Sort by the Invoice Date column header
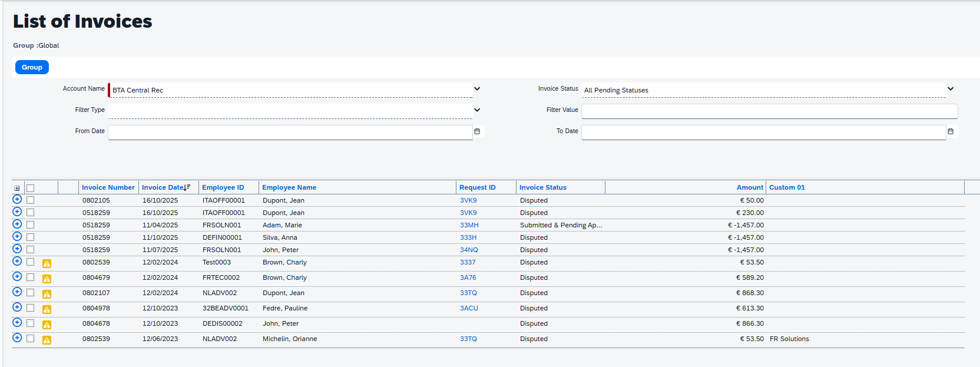 click(x=163, y=187)
